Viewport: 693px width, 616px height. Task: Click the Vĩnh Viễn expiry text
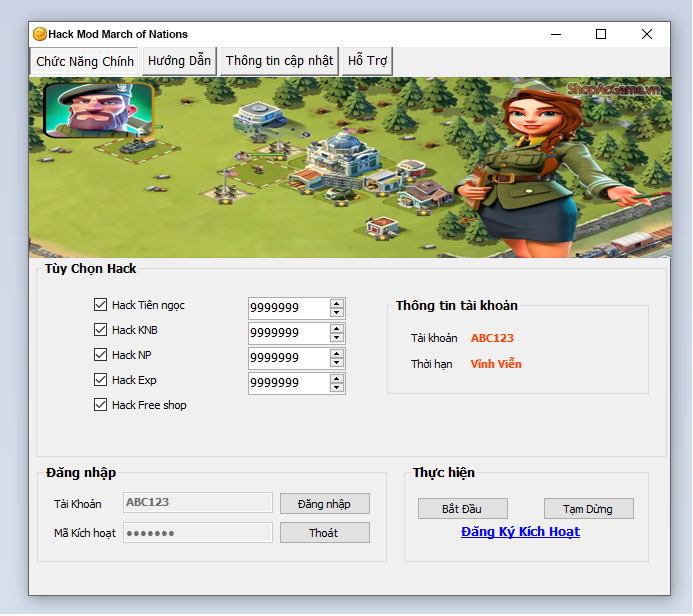point(496,364)
